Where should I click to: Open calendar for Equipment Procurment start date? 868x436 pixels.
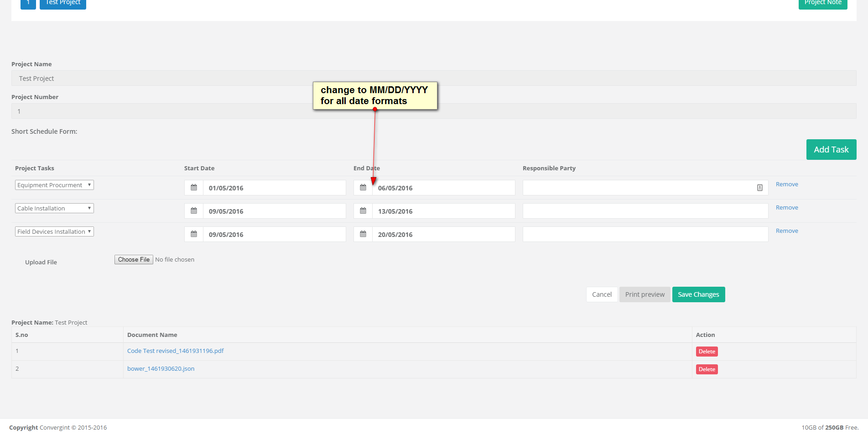pos(194,188)
